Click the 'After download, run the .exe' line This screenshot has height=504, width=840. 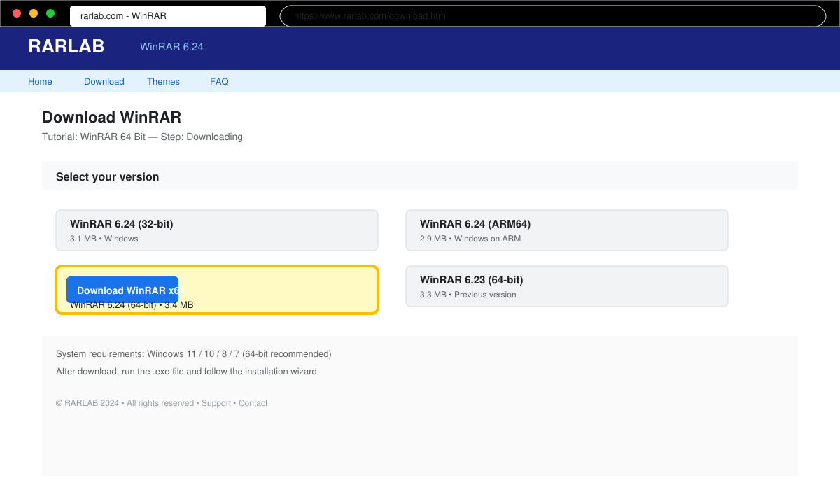click(188, 372)
